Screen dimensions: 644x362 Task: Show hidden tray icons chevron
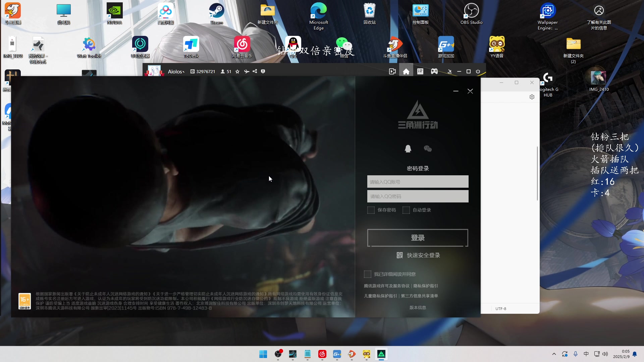click(554, 354)
